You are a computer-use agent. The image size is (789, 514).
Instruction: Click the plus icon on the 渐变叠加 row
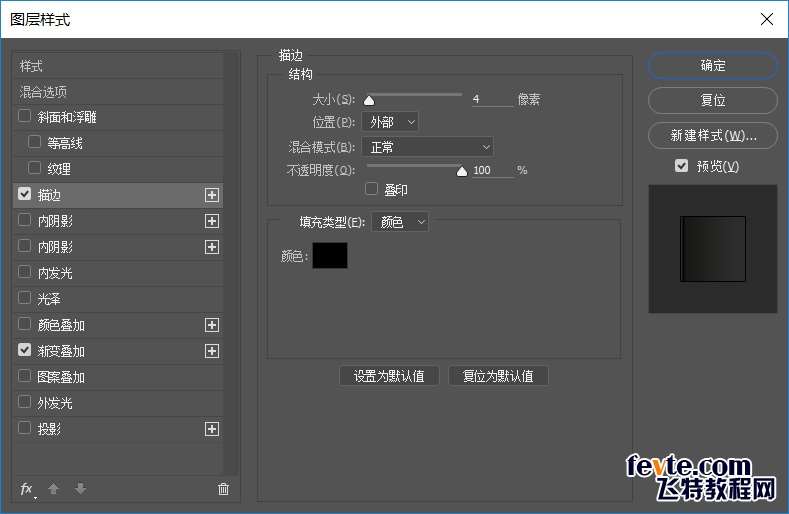[x=212, y=351]
